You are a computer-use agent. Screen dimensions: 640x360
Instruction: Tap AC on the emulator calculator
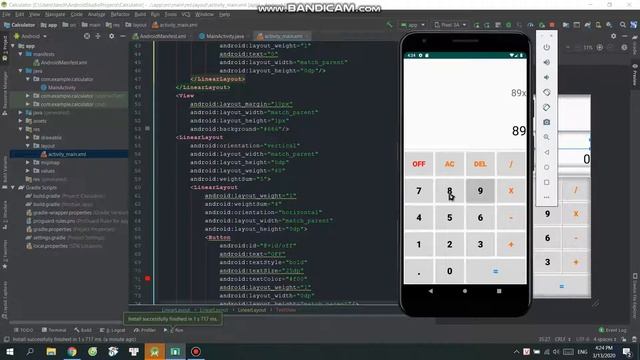pyautogui.click(x=449, y=164)
